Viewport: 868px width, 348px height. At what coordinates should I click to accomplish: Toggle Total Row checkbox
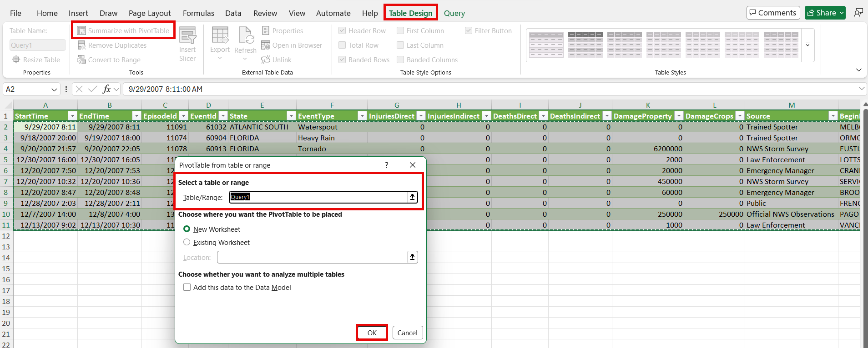coord(342,45)
